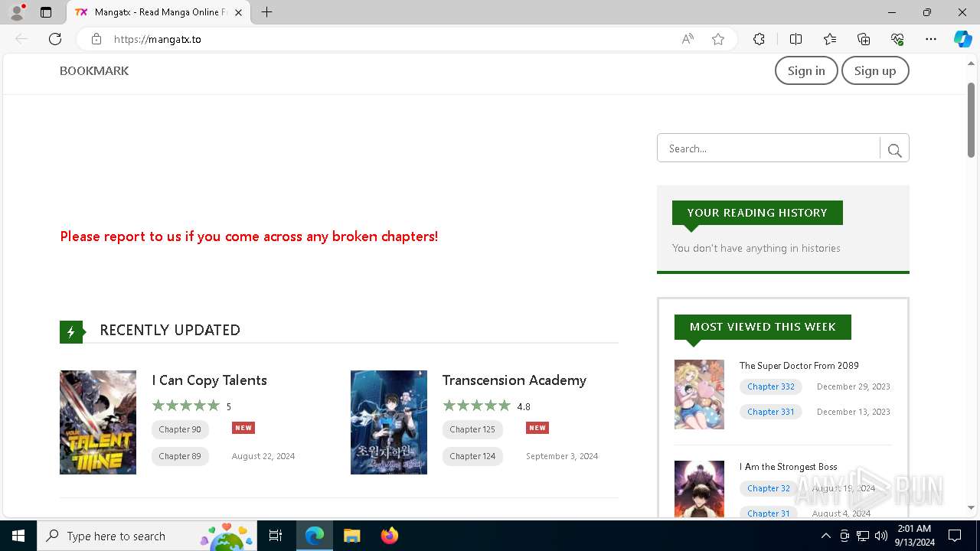980x551 pixels.
Task: Open Copilot sidebar icon
Action: 962,39
